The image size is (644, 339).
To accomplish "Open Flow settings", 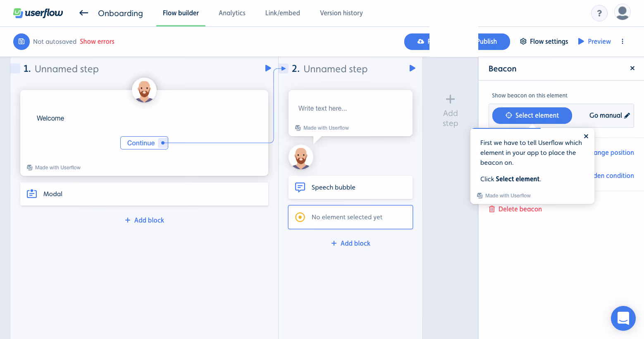I will (x=544, y=41).
